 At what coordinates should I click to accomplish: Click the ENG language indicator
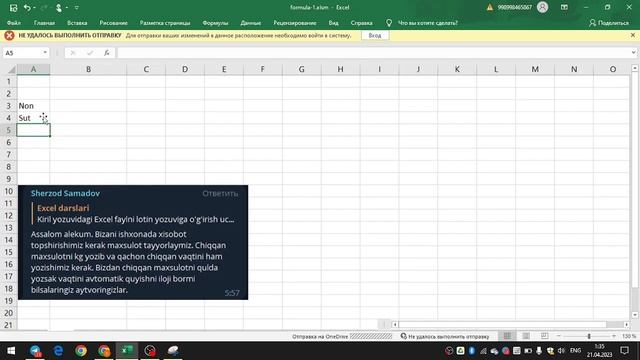point(576,351)
